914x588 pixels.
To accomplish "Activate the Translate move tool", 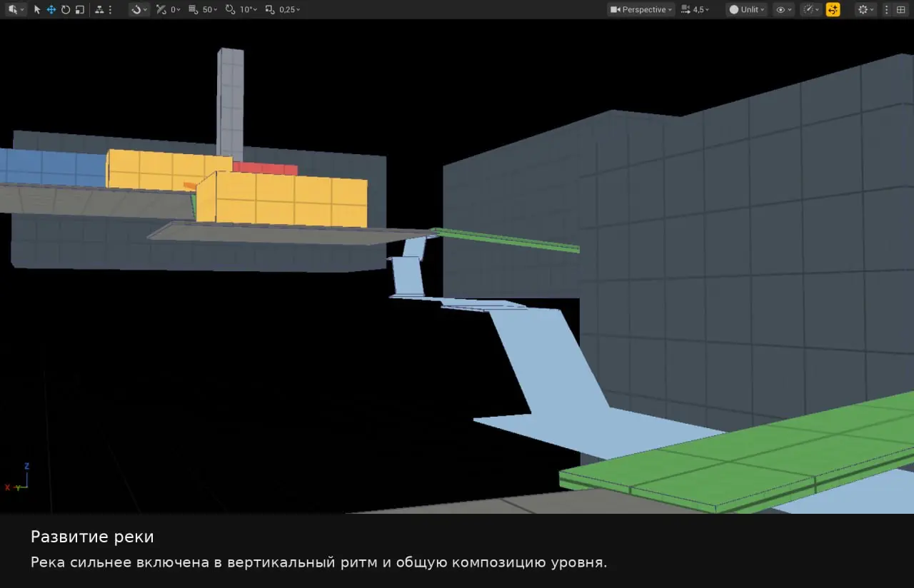I will coord(51,9).
